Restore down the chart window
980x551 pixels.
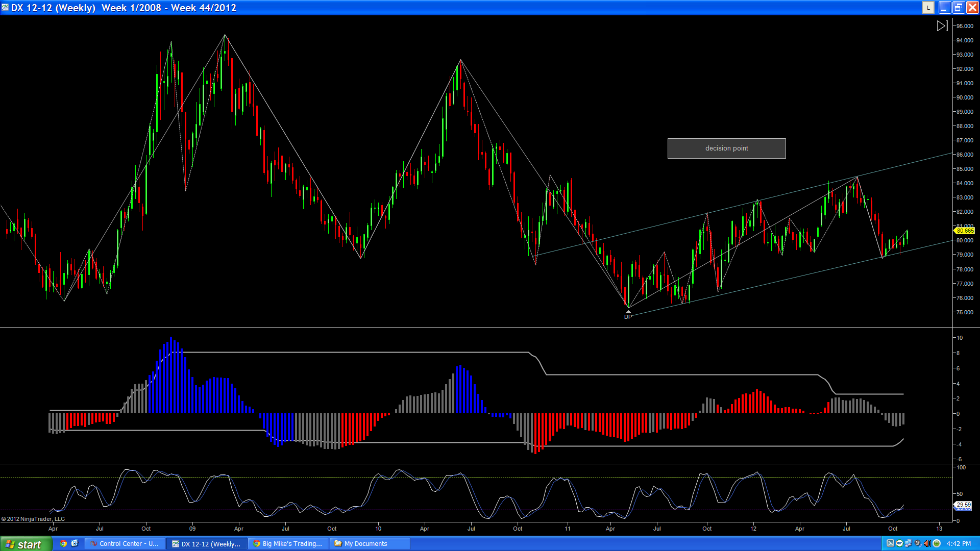(958, 8)
